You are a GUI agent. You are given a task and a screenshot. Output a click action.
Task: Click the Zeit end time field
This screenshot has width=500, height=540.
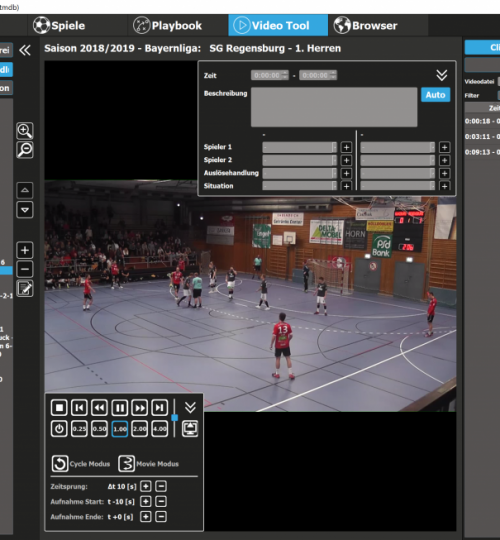coord(318,75)
